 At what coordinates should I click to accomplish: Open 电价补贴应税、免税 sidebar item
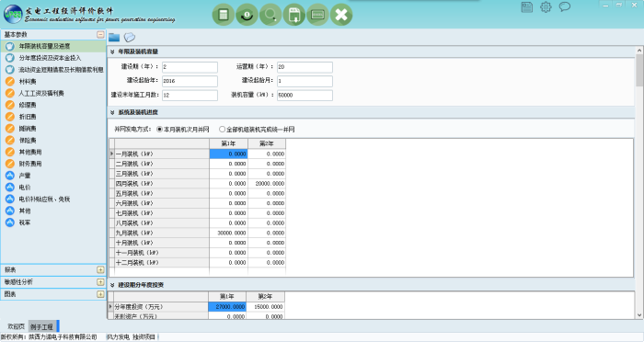pyautogui.click(x=44, y=199)
